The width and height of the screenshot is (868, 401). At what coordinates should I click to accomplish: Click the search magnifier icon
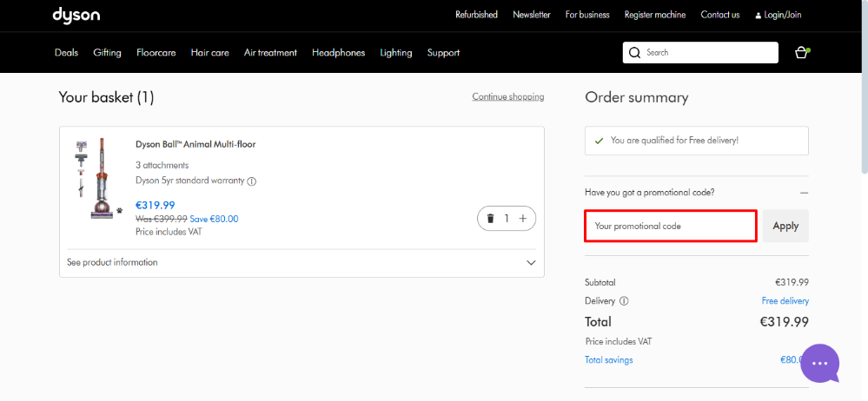(x=635, y=53)
